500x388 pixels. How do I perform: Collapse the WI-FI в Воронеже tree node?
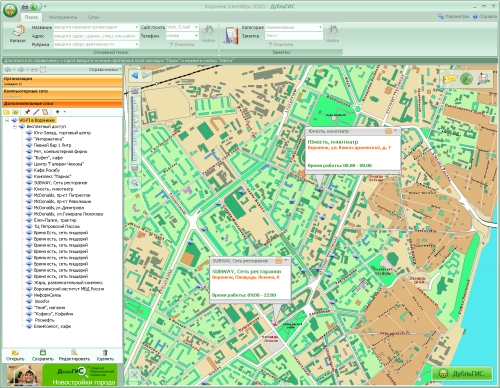pos(7,120)
